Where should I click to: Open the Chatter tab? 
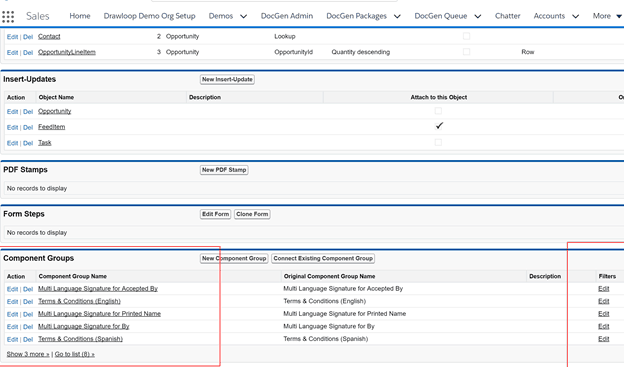click(507, 16)
